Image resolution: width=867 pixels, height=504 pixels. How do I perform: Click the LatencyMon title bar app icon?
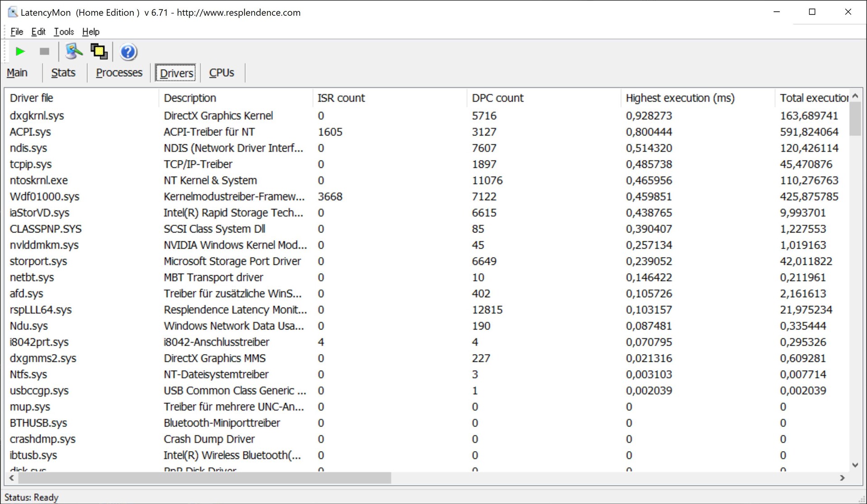12,12
